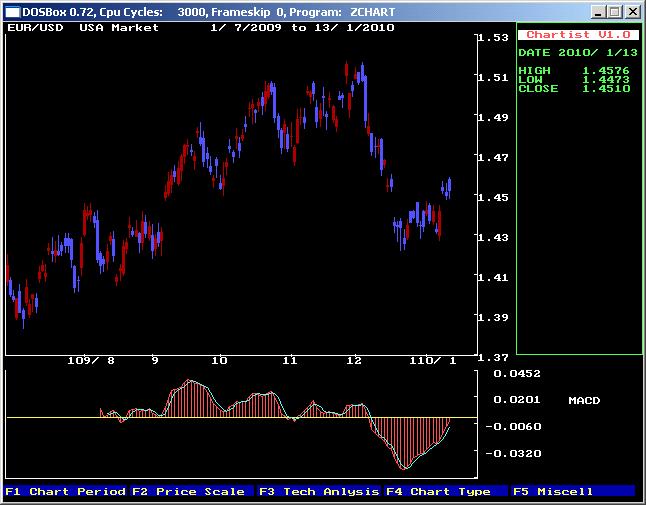Click the yellow MACD zero line
The image size is (646, 505).
[242, 418]
